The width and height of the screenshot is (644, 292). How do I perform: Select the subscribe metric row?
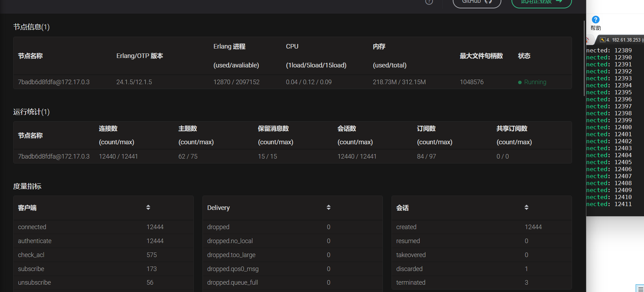103,269
